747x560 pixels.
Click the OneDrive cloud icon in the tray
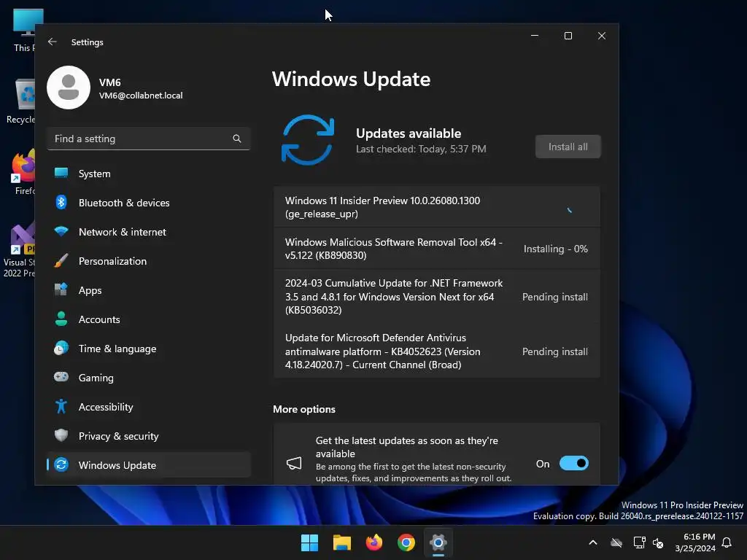click(616, 542)
